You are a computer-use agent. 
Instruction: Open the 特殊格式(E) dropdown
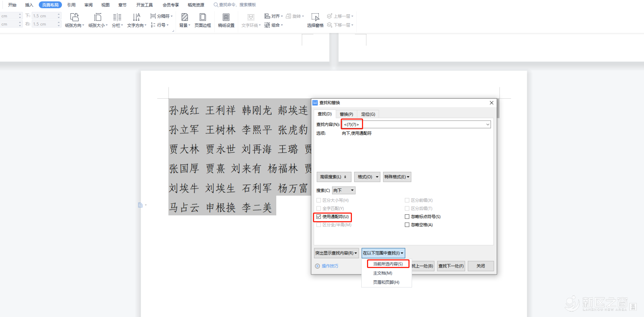click(397, 177)
